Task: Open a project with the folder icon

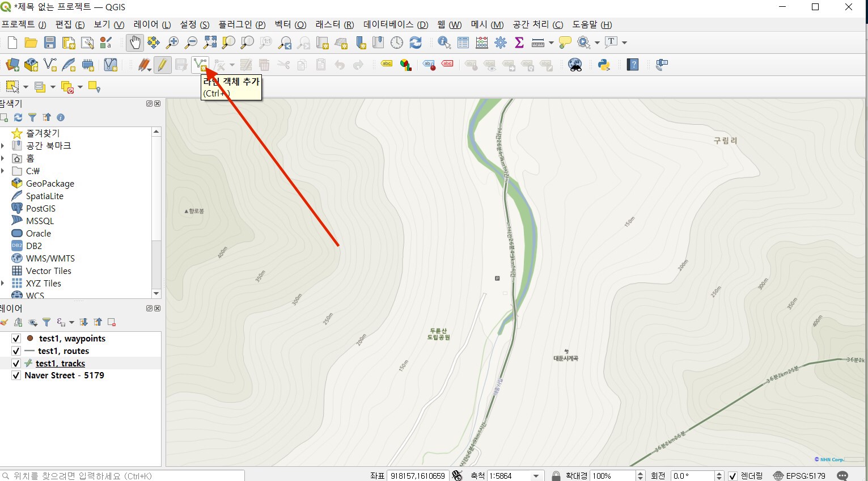Action: 31,43
